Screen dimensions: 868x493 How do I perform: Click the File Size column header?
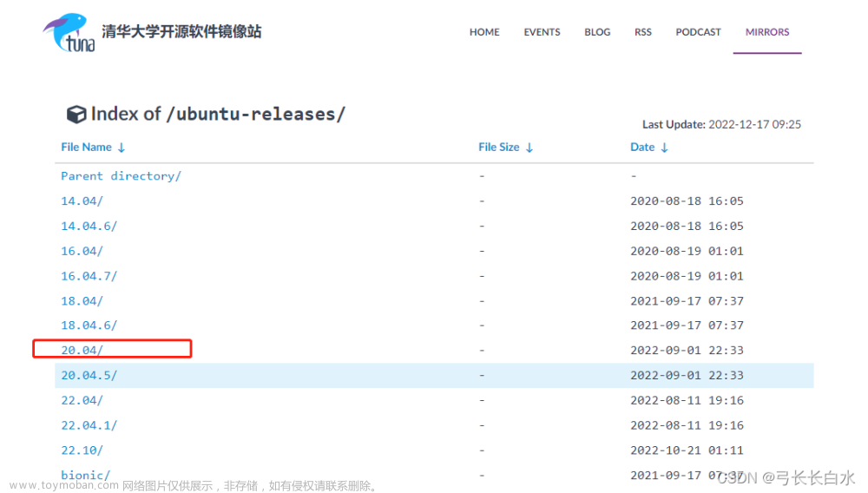coord(499,148)
